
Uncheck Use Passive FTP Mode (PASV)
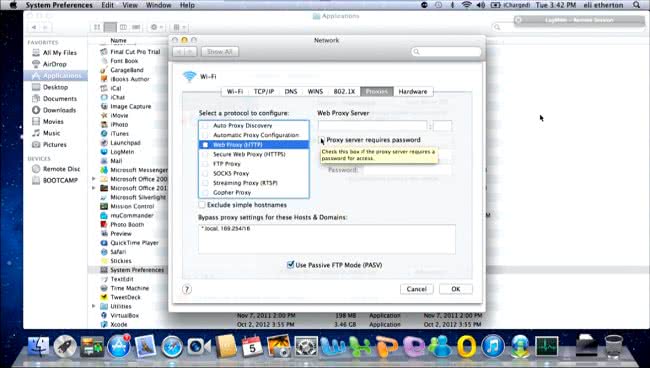[291, 265]
